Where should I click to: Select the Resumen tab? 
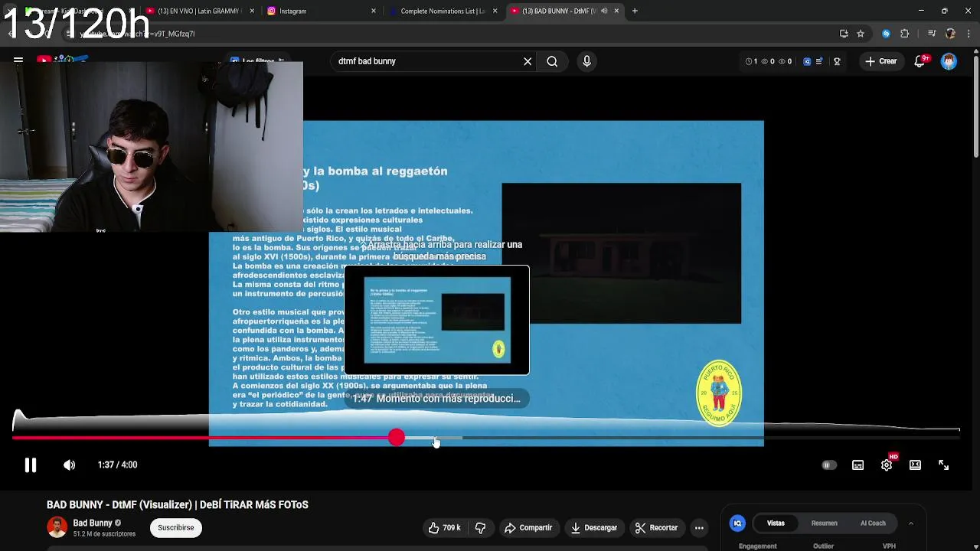(824, 523)
